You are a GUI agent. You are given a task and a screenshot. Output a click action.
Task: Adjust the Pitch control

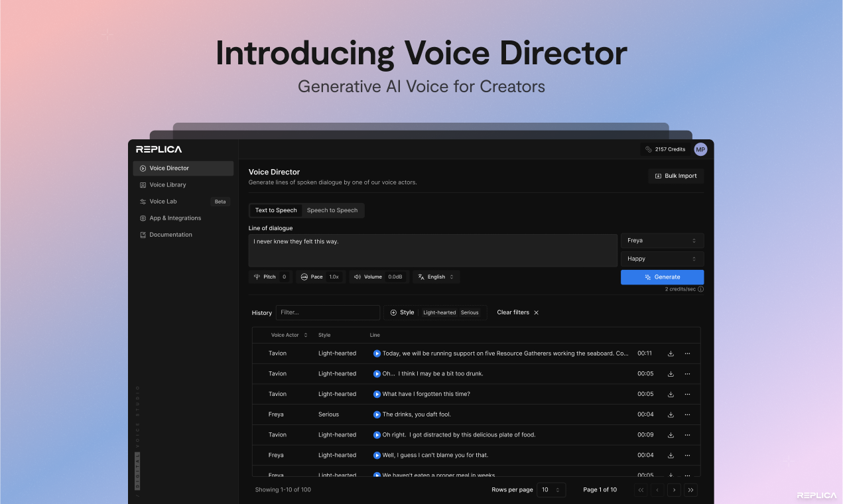(x=270, y=277)
